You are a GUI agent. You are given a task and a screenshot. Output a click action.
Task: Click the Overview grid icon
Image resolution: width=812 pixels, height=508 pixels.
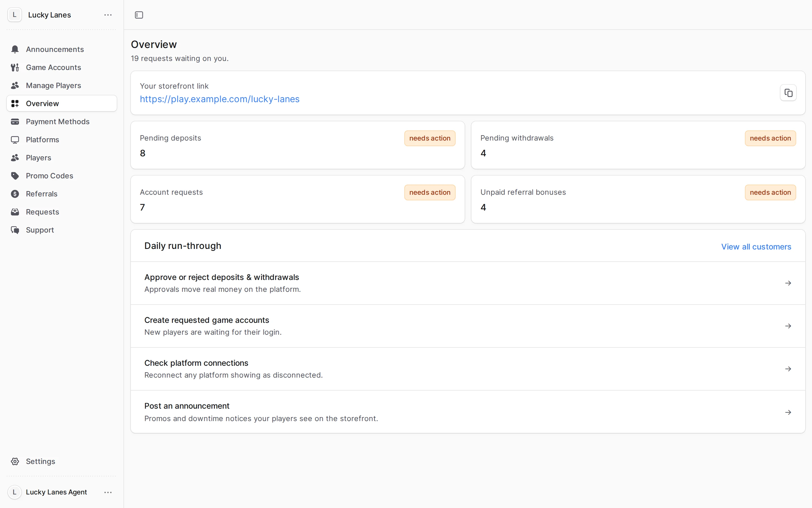pos(15,104)
